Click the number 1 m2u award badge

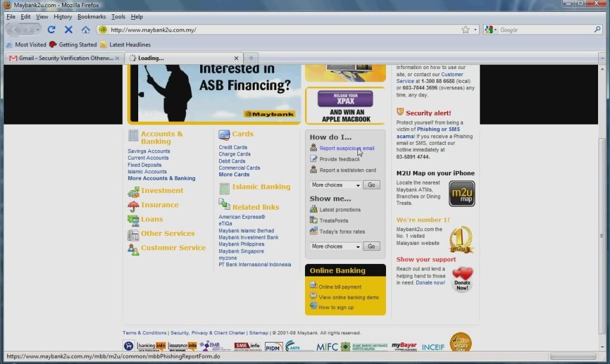(x=460, y=239)
